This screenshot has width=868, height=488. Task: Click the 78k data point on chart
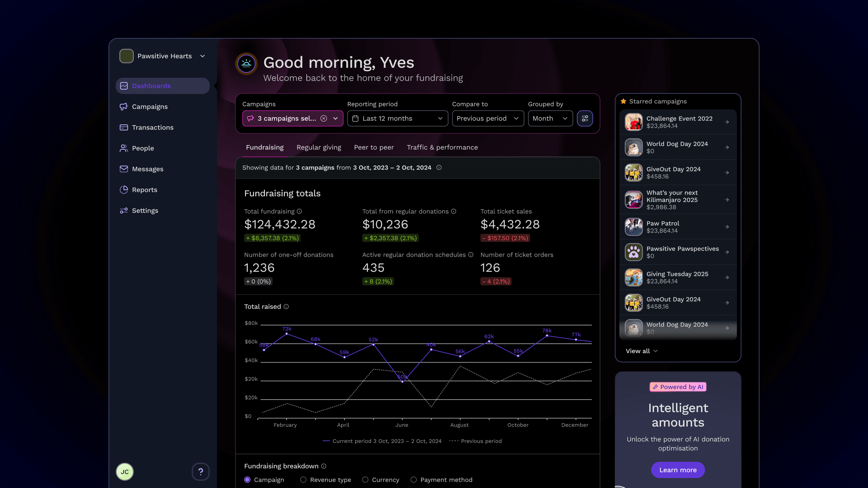coord(546,336)
